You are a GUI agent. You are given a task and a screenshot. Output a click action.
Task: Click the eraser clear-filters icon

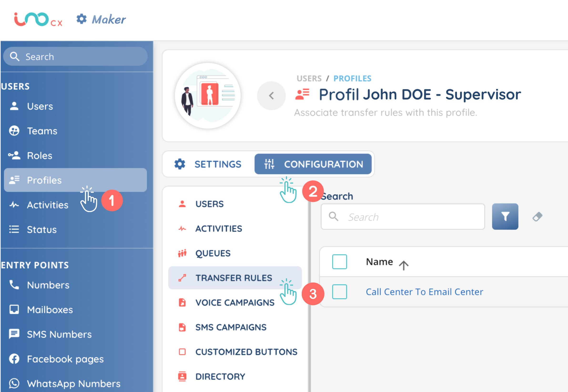point(537,216)
